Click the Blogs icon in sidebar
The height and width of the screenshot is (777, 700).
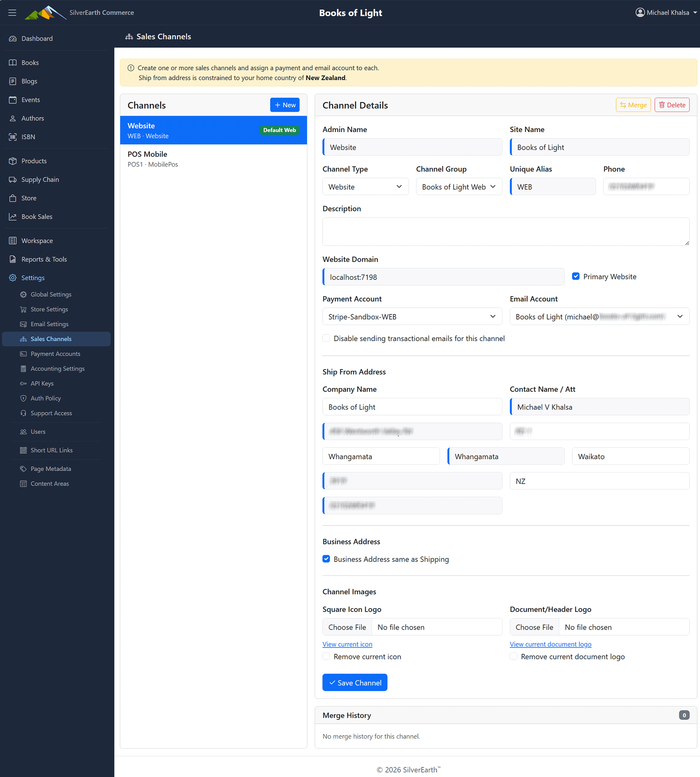pyautogui.click(x=13, y=81)
